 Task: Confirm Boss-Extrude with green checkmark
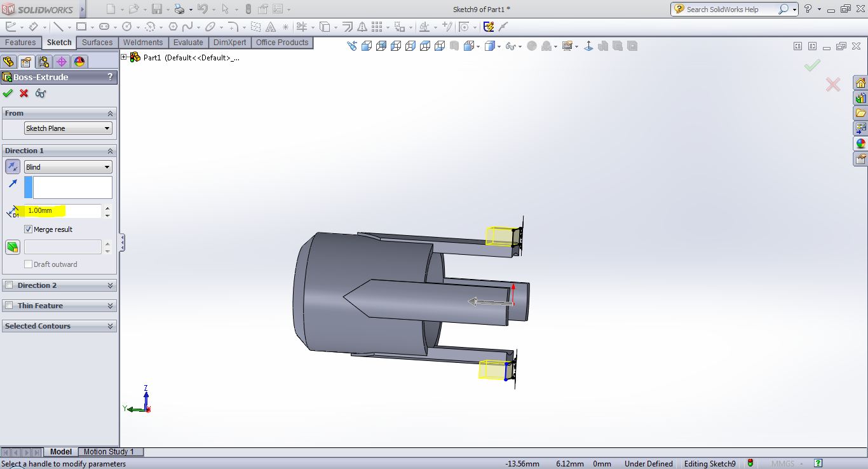(8, 93)
